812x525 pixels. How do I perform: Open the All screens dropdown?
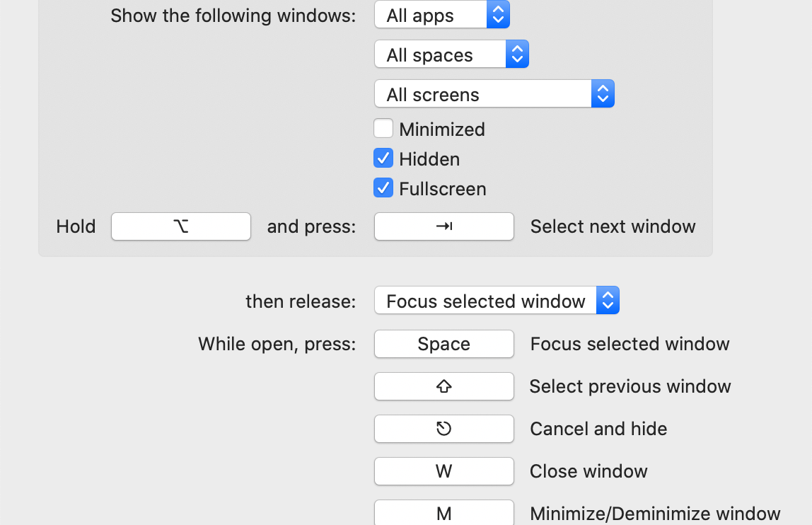click(x=482, y=94)
